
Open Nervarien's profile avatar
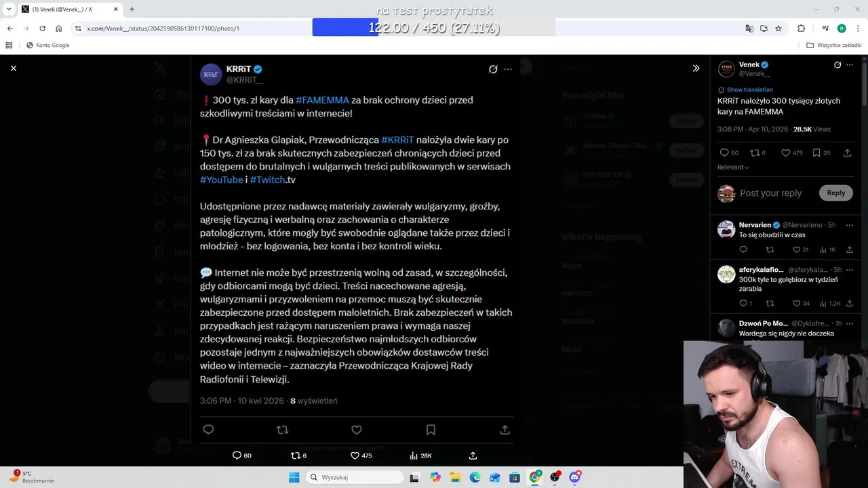click(x=726, y=229)
